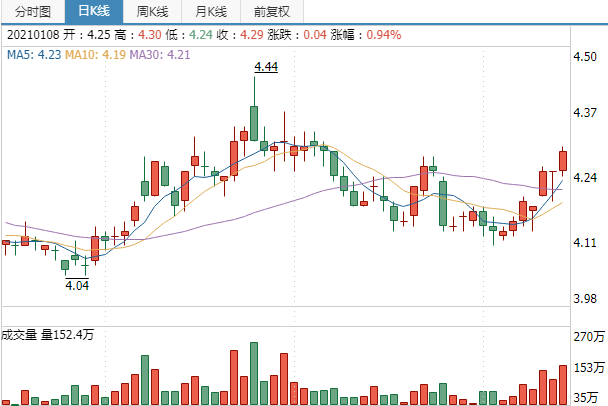The height and width of the screenshot is (406, 608).
Task: Select the rightmost red candlestick
Action: tap(563, 159)
